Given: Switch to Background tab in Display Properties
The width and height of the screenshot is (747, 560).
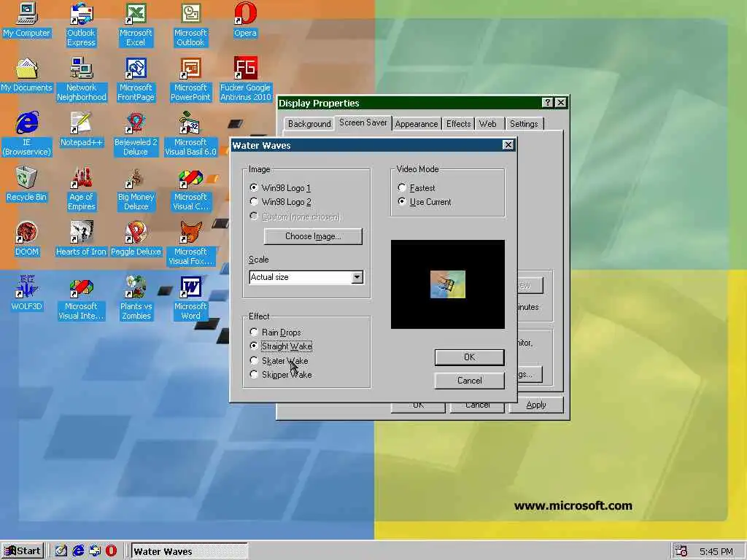Looking at the screenshot, I should [309, 124].
